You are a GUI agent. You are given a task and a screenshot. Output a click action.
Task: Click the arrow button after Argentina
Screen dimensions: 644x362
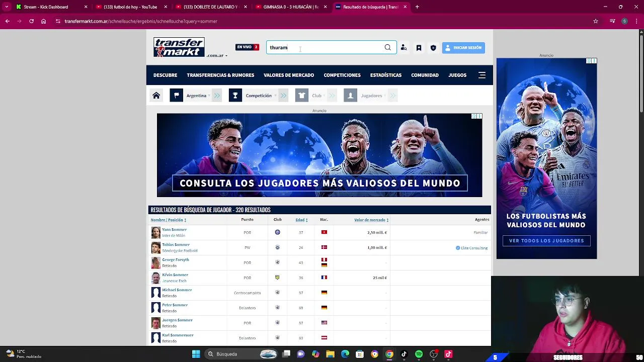[217, 96]
